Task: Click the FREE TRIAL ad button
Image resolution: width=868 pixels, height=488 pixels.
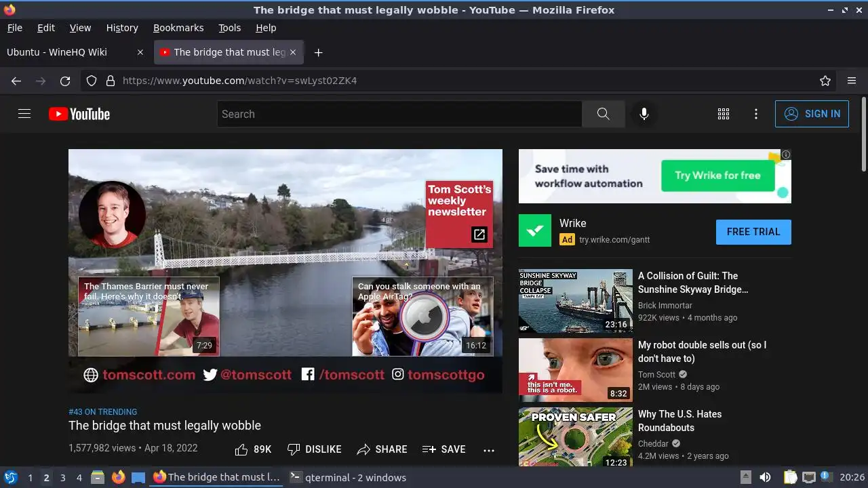Action: (753, 232)
